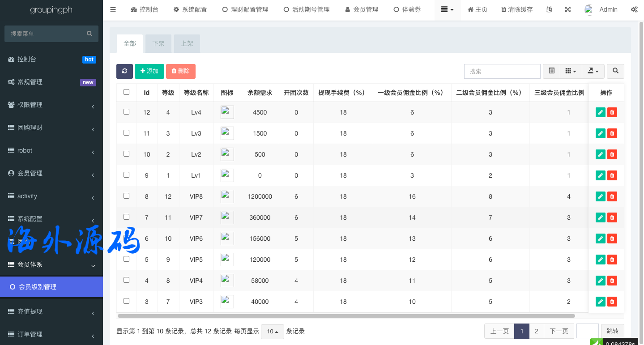Toggle the table view list icon
The width and height of the screenshot is (644, 345).
pyautogui.click(x=551, y=71)
